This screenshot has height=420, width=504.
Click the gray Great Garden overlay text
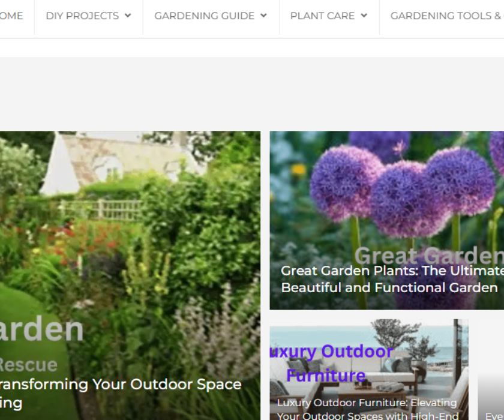coord(429,256)
